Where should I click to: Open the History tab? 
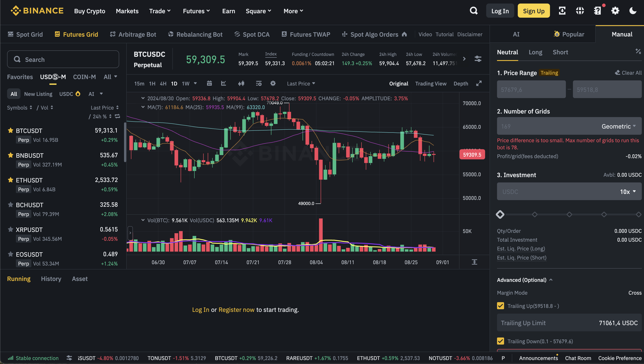pyautogui.click(x=51, y=279)
